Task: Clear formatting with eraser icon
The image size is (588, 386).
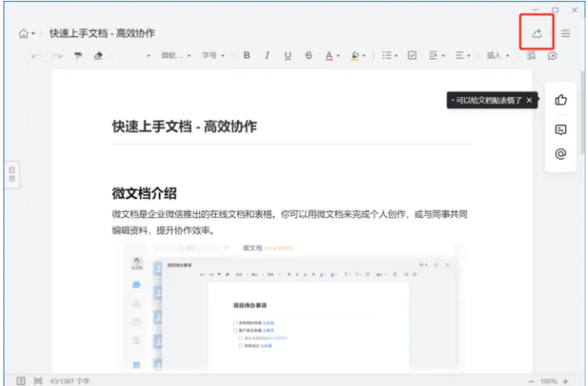Action: [98, 56]
